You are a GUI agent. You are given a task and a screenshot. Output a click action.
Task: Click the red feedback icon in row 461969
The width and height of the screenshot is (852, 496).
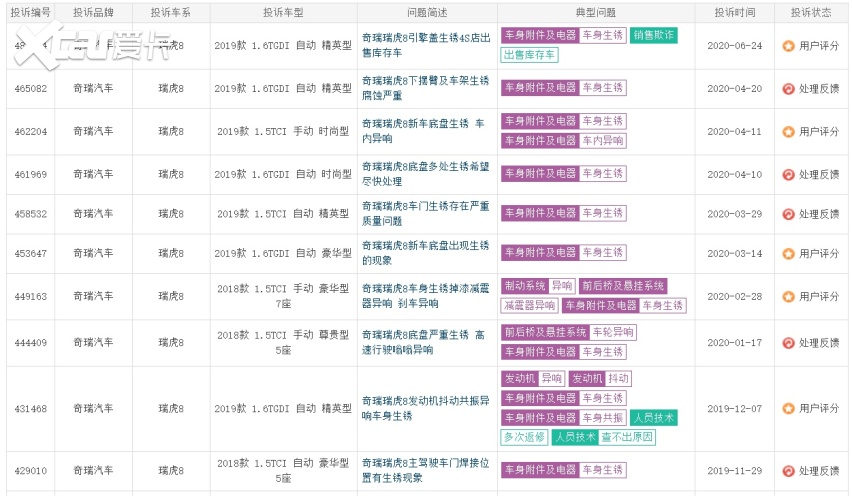click(x=788, y=174)
